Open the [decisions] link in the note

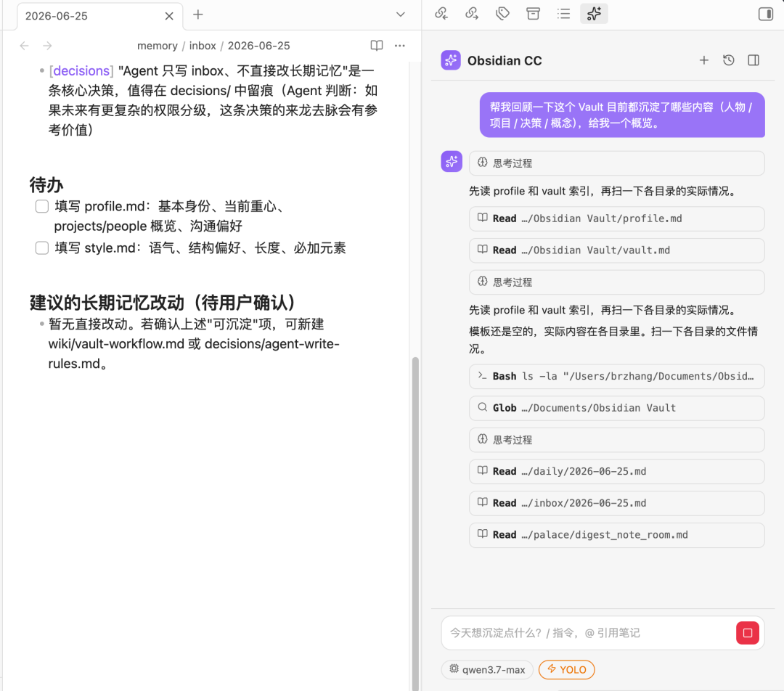tap(81, 71)
